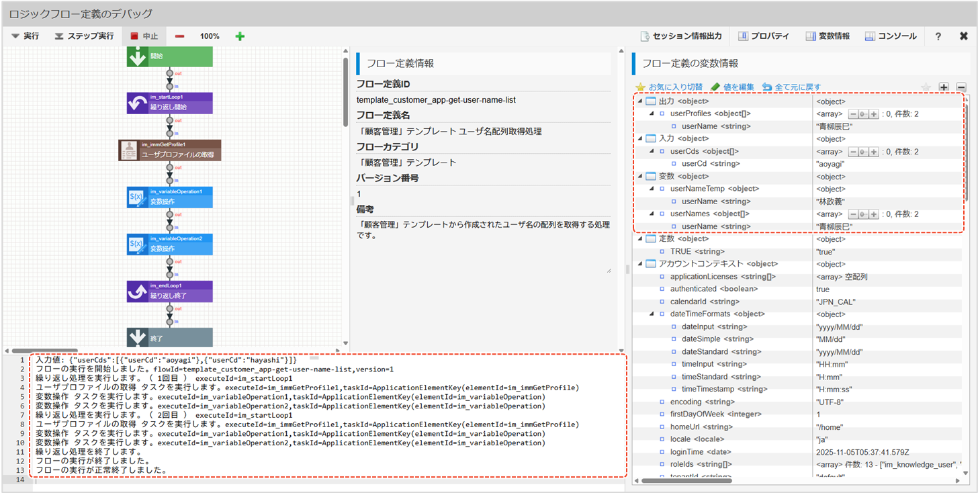
Task: Open the 実行 run dropdown
Action: click(25, 36)
